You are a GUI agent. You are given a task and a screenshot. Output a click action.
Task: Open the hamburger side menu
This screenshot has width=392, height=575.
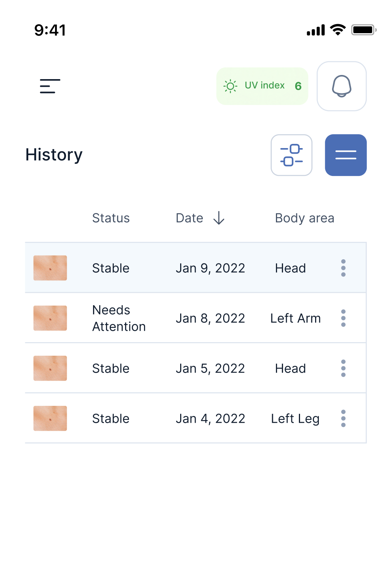[x=50, y=86]
